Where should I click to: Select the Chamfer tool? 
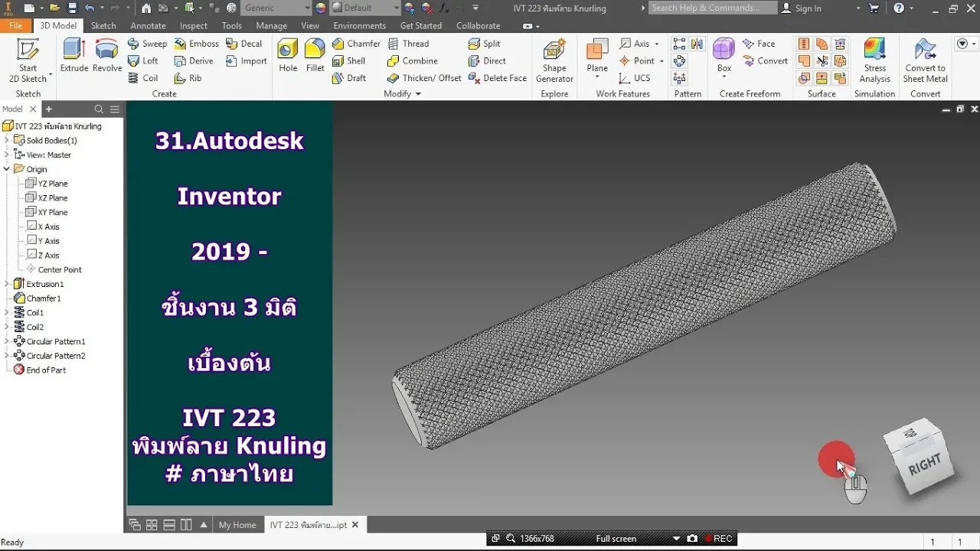[356, 44]
